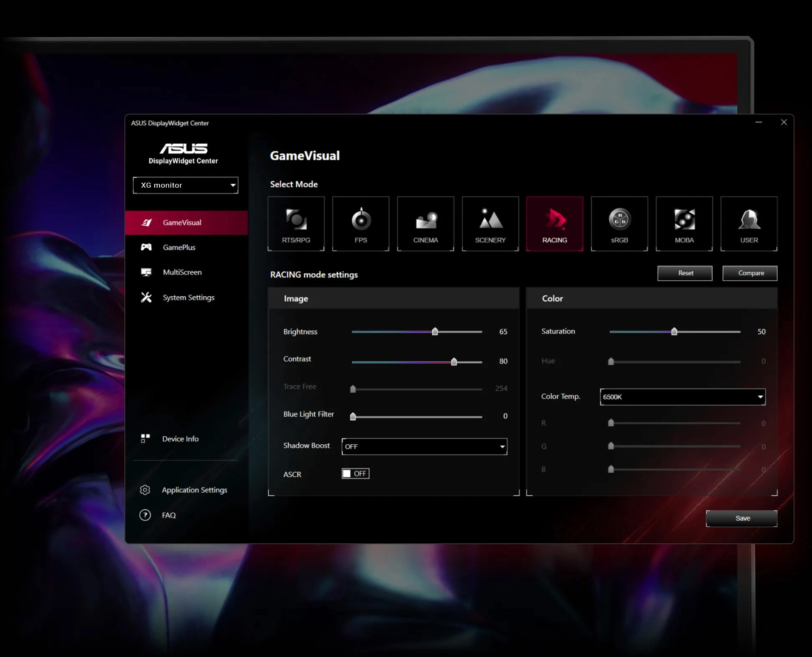Viewport: 812px width, 657px height.
Task: Choose the CINEMA mode icon
Action: click(425, 224)
